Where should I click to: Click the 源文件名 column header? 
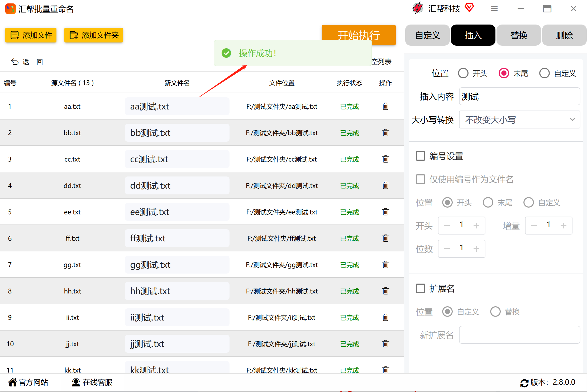coord(73,83)
